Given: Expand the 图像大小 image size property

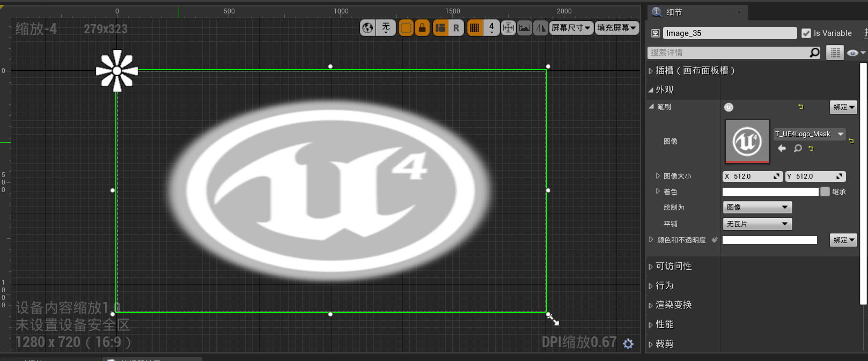Looking at the screenshot, I should [658, 176].
